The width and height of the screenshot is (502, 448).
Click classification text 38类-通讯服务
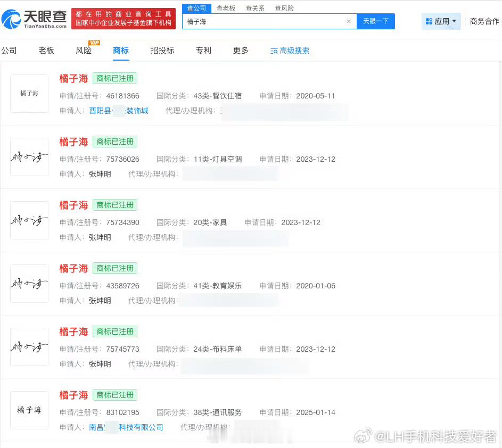point(218,412)
